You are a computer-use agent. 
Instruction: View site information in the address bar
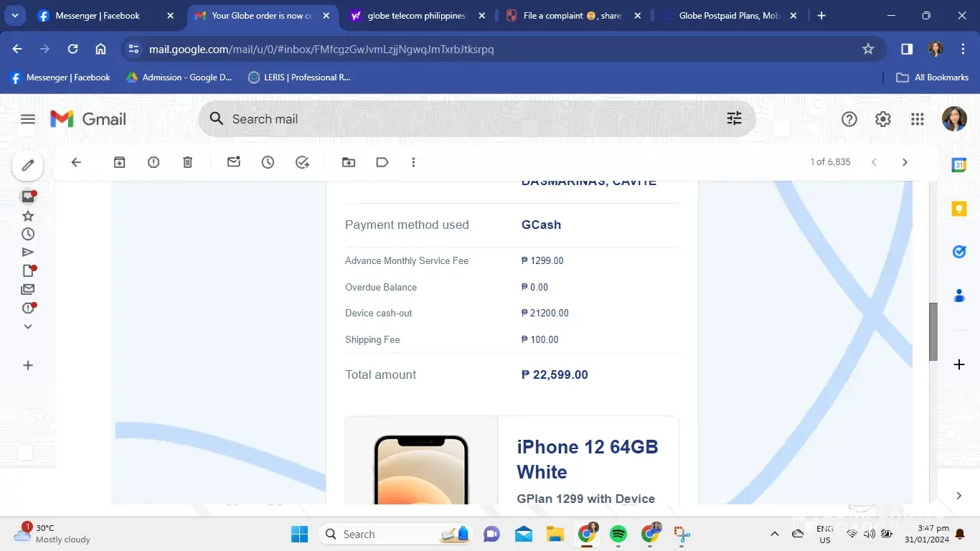pos(132,49)
